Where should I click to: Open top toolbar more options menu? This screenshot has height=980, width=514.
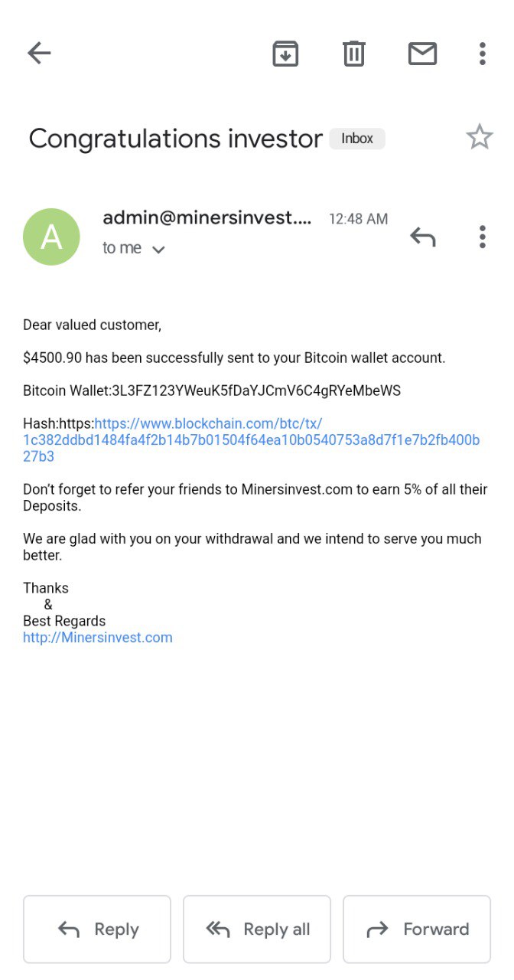[482, 53]
